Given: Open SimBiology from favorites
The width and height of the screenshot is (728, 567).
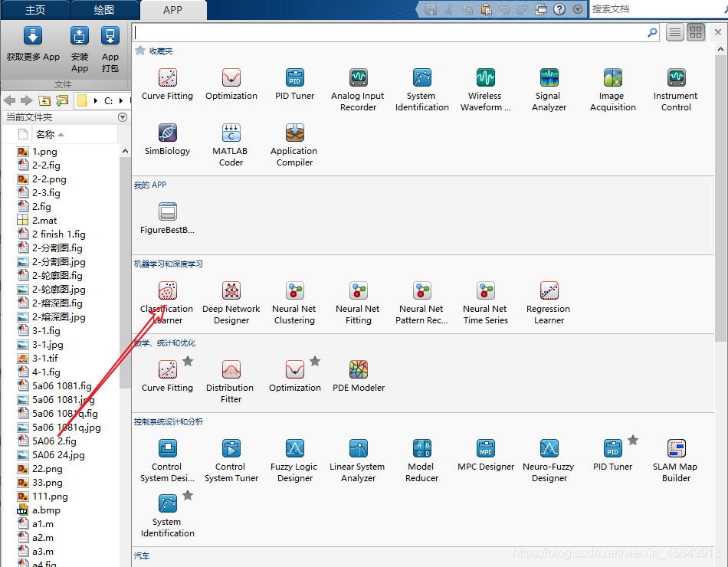Looking at the screenshot, I should [x=167, y=139].
